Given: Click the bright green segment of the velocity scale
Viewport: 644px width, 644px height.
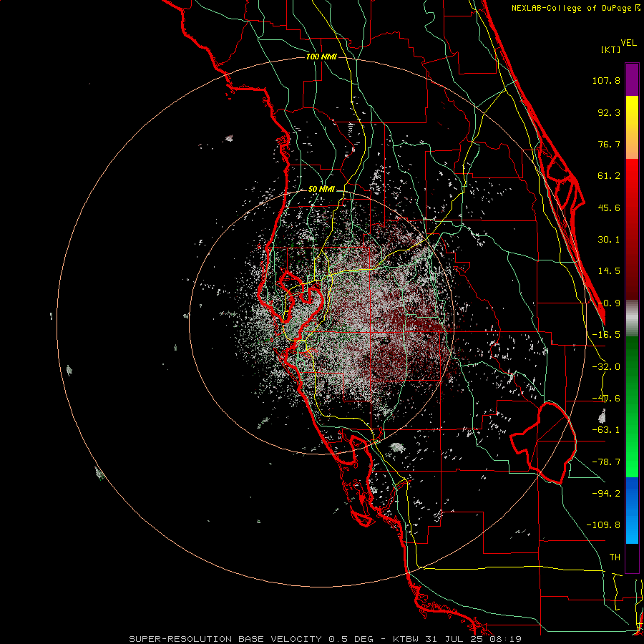Looking at the screenshot, I should (x=632, y=406).
